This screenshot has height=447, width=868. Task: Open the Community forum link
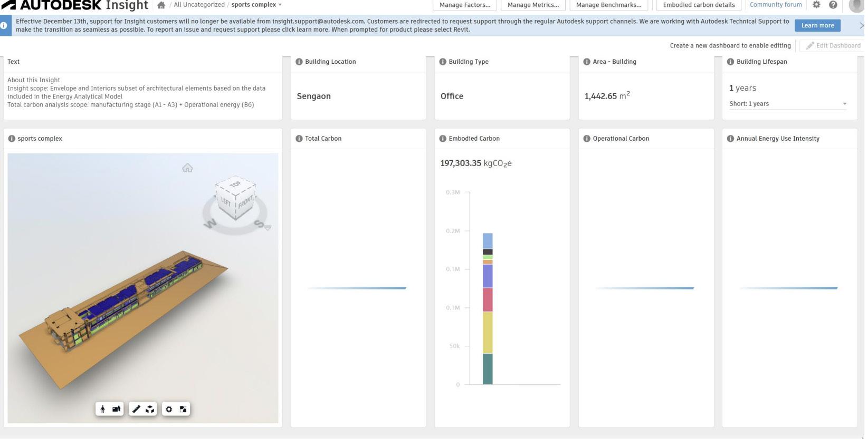pos(775,5)
